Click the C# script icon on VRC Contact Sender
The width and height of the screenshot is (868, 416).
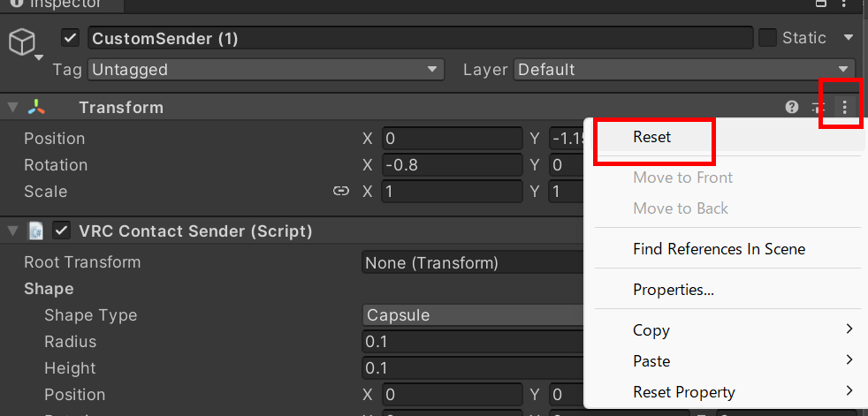(x=36, y=231)
